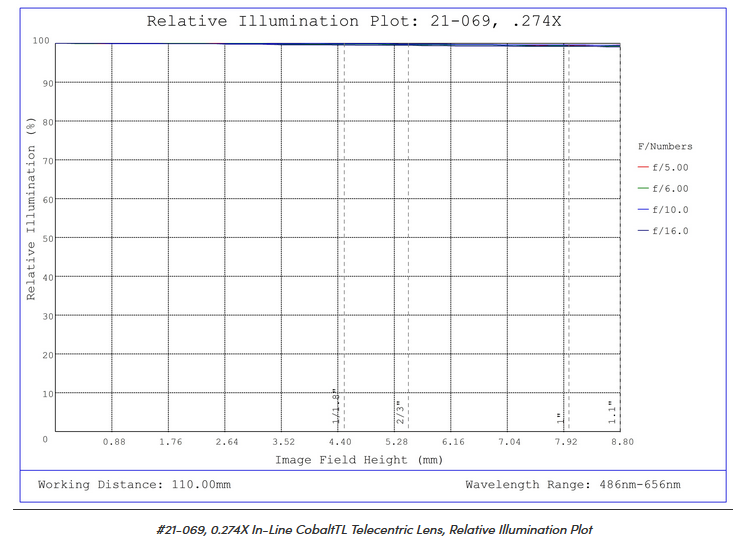Click the Working Distance: 110.00mm text
748x540 pixels.
coord(134,485)
